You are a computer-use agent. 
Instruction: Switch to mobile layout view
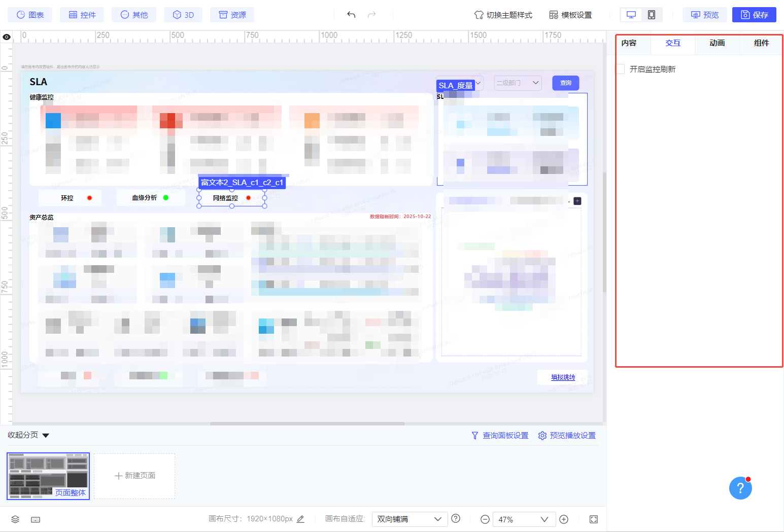coord(652,15)
